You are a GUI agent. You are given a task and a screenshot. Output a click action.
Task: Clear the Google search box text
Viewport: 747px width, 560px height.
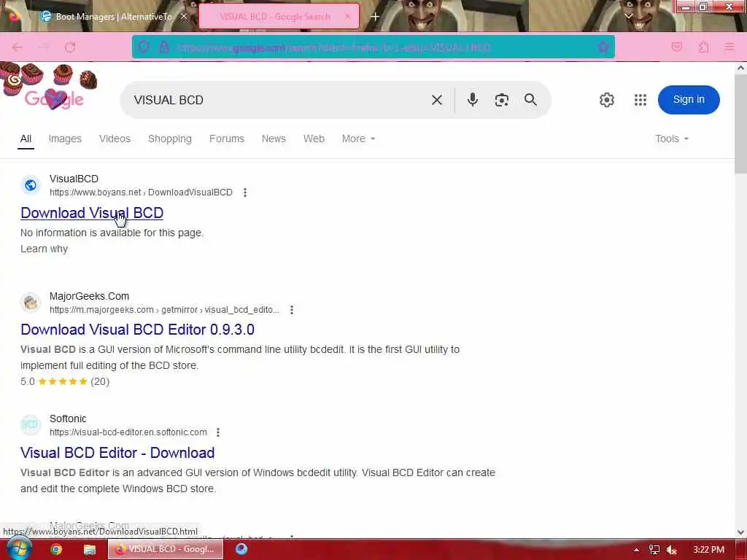[x=436, y=100]
